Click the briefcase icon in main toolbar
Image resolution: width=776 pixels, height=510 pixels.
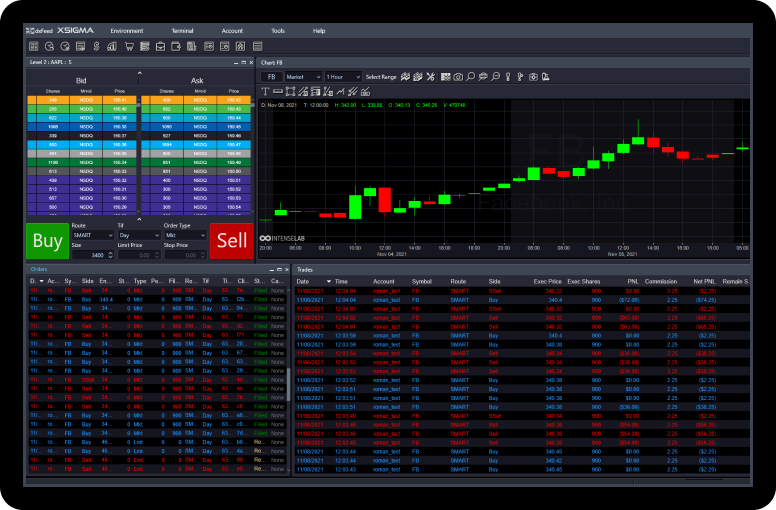160,46
